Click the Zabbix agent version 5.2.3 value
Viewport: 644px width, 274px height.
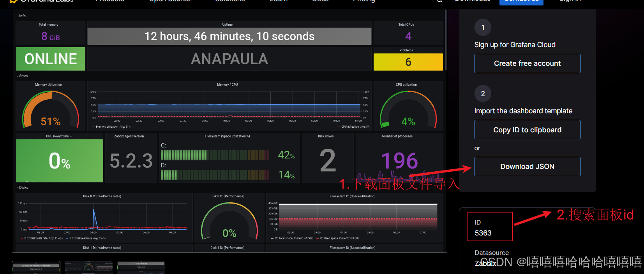[131, 161]
